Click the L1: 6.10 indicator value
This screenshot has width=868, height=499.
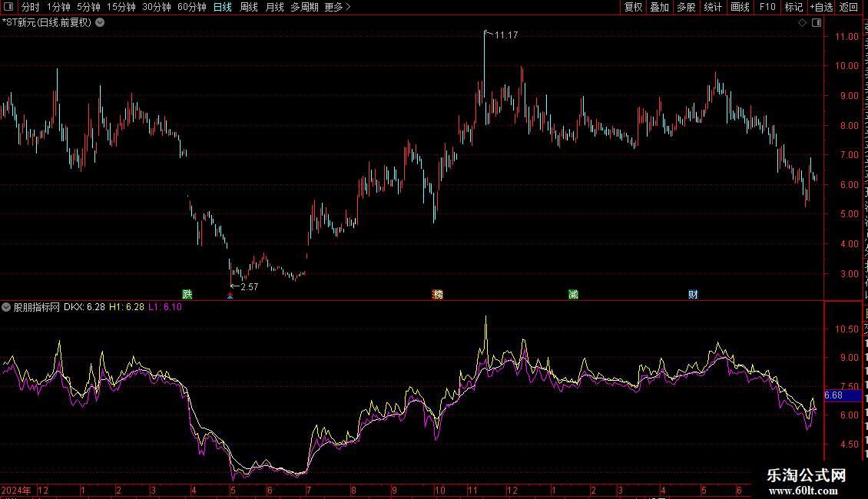[x=165, y=307]
